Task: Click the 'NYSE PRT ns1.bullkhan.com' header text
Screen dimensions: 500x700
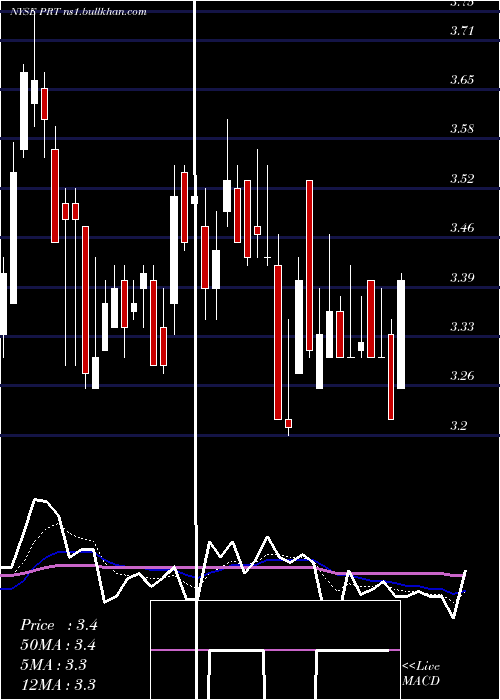Action: 79,11
